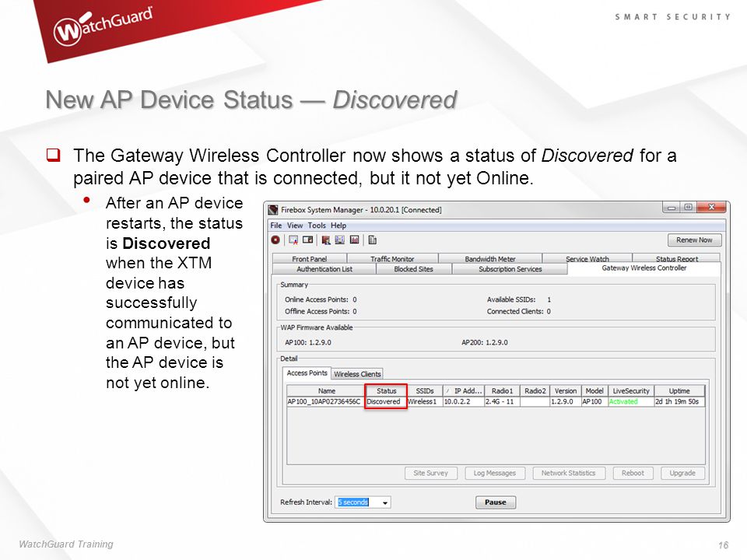Click the Renew Now button
The image size is (747, 560).
click(x=694, y=240)
